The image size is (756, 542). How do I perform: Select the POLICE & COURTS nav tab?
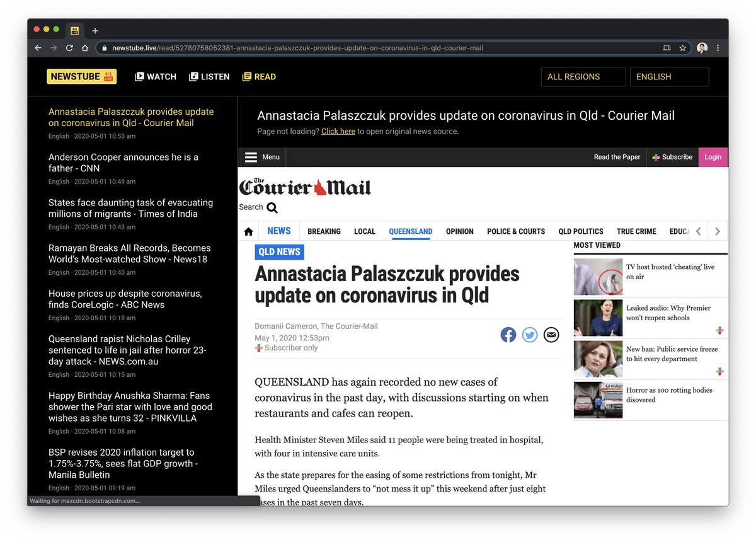coord(516,231)
